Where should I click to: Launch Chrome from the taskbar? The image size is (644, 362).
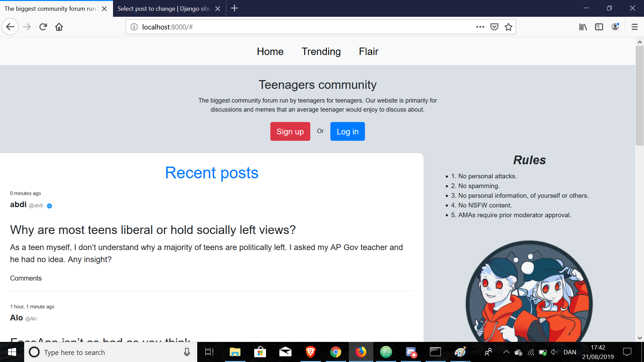pyautogui.click(x=336, y=352)
